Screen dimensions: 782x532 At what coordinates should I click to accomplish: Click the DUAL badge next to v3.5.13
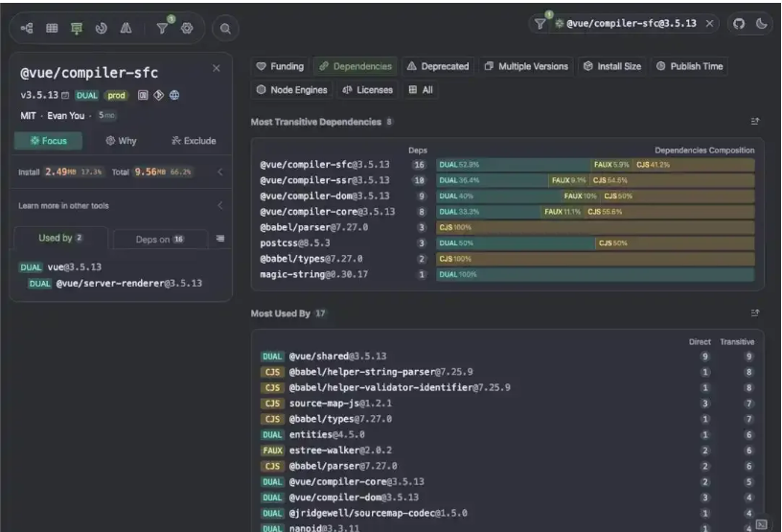pos(87,95)
